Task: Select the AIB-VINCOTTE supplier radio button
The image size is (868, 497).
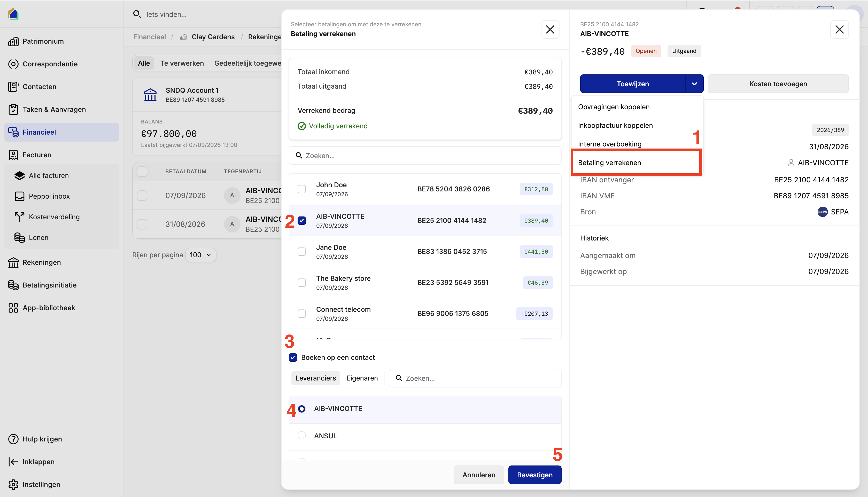Action: pos(302,409)
